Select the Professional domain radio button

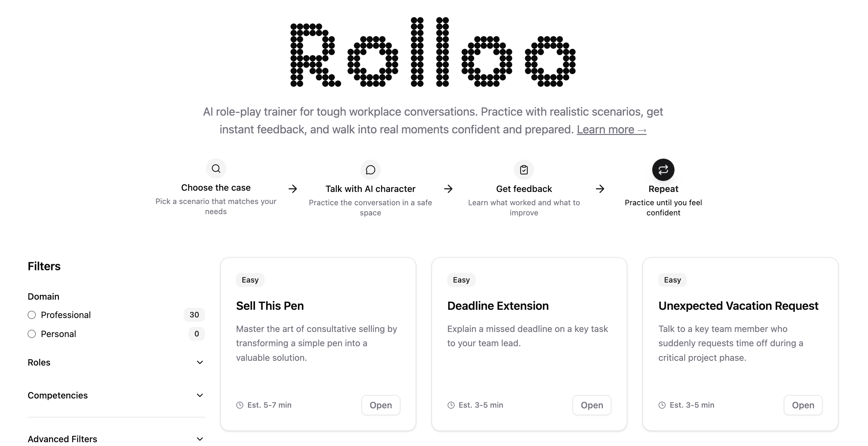tap(32, 315)
